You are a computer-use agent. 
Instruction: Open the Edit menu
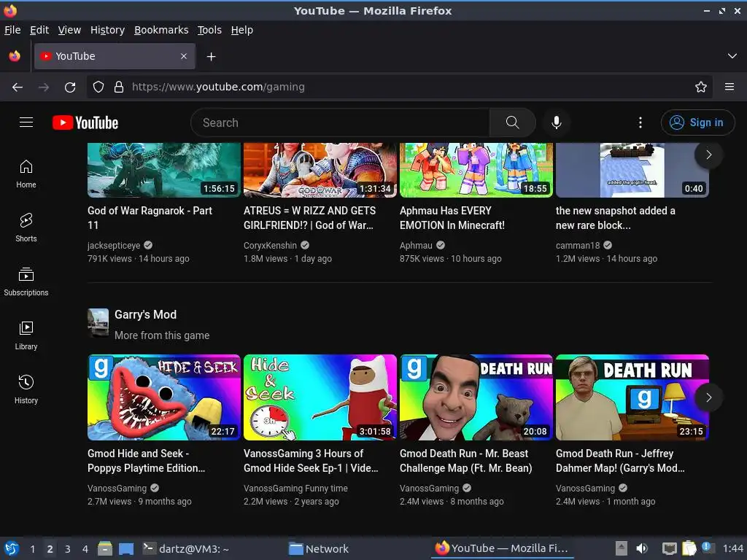pos(39,30)
